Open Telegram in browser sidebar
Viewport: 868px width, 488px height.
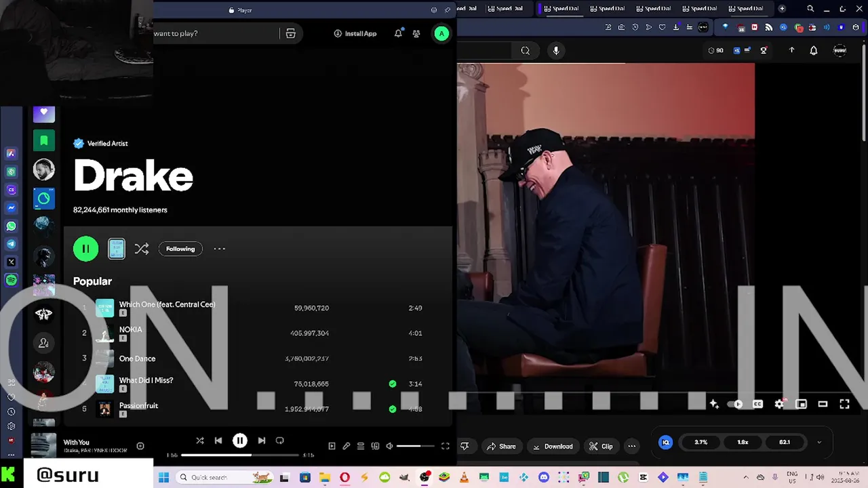11,244
